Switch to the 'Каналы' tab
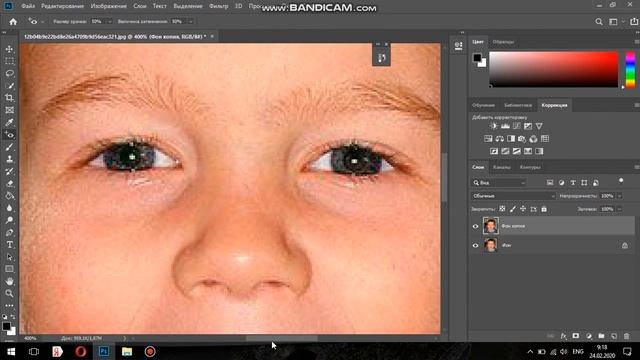Screen dimensions: 640x360 click(501, 167)
